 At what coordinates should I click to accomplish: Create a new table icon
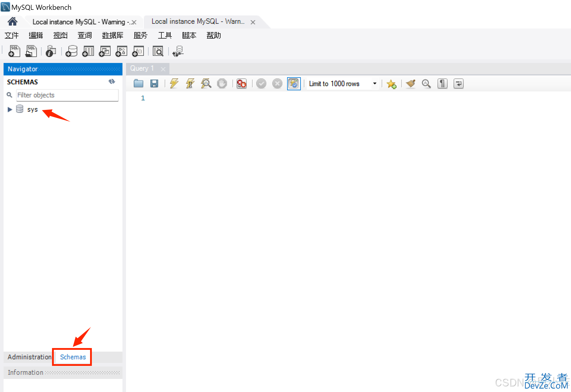(88, 51)
